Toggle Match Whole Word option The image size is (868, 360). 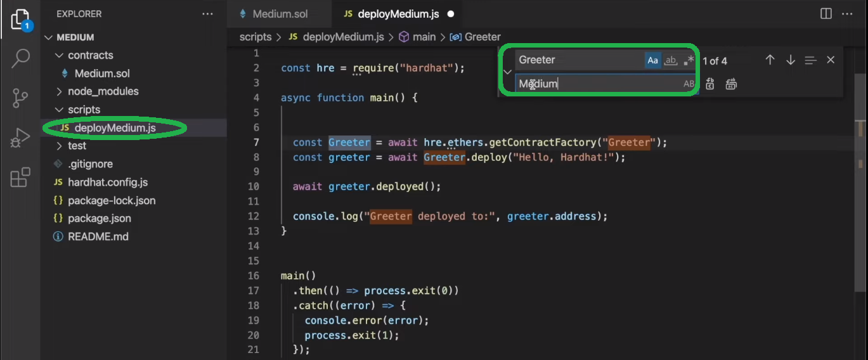pos(671,60)
